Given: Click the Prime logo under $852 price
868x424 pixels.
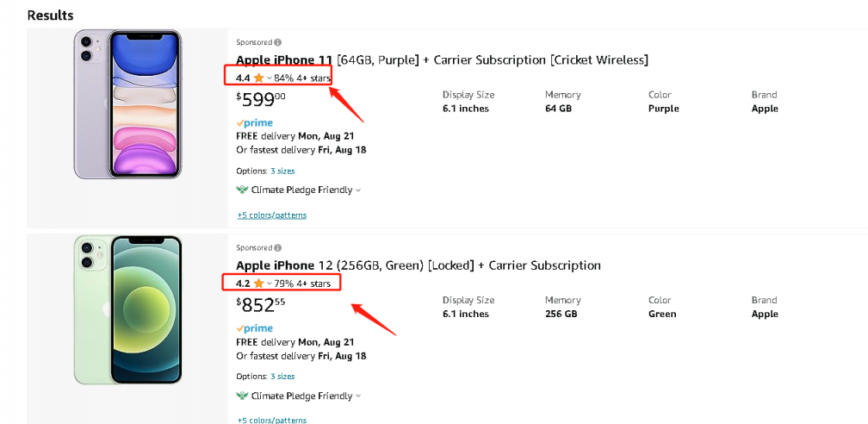Looking at the screenshot, I should point(254,328).
